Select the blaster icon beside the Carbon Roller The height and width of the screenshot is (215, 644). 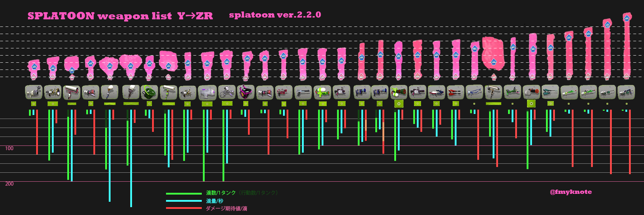point(91,92)
